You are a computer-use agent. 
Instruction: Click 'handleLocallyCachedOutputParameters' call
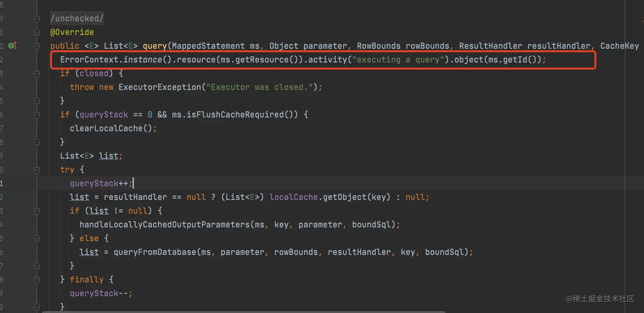coord(164,225)
